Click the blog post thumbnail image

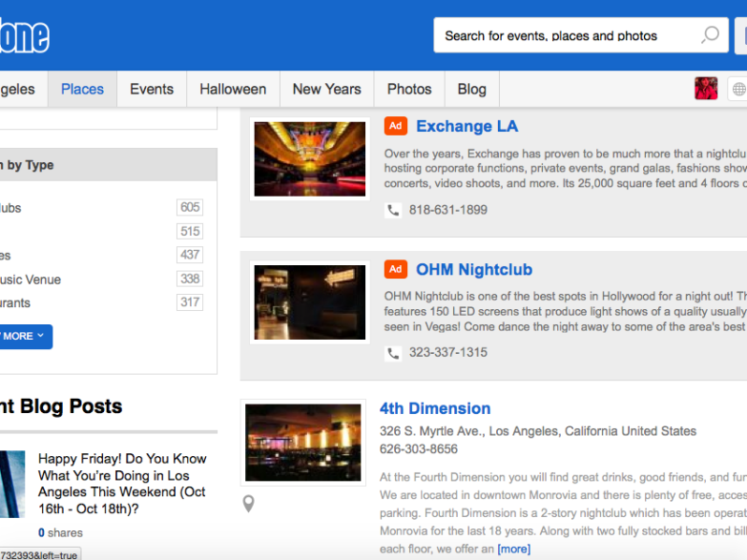click(x=12, y=485)
